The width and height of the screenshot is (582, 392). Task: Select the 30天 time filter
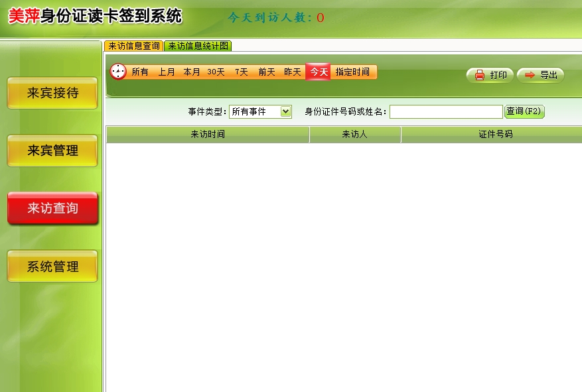click(216, 72)
